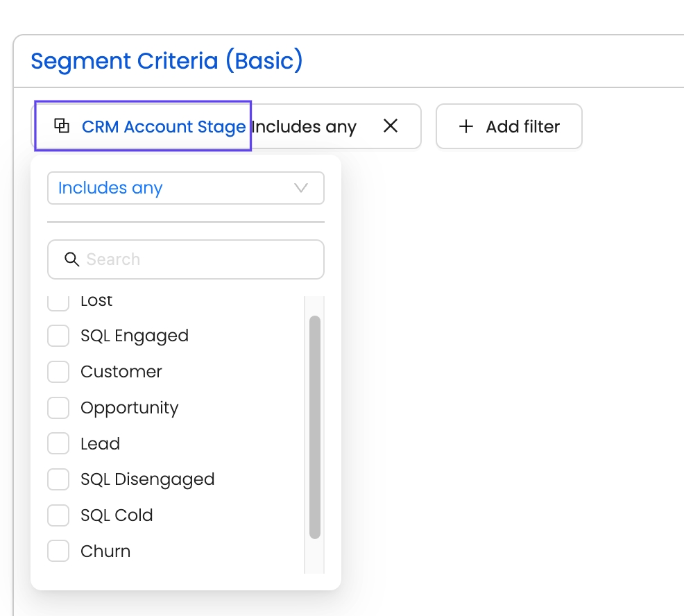The image size is (684, 616).
Task: Click the CRM Account Stage filter label
Action: [163, 127]
